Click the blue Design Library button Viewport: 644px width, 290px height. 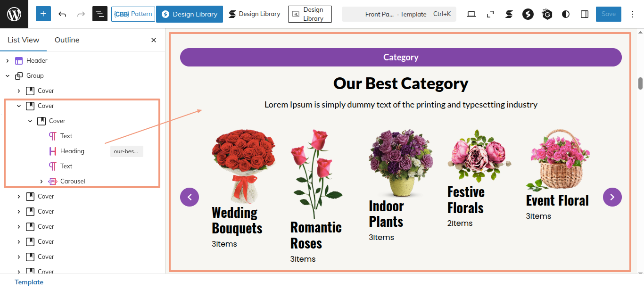(190, 14)
